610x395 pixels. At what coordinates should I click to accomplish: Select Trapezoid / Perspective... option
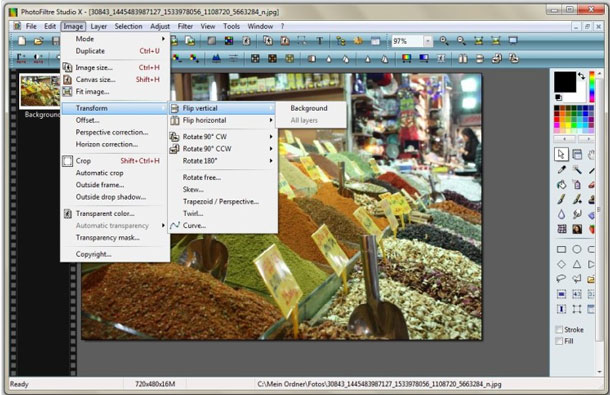[222, 201]
